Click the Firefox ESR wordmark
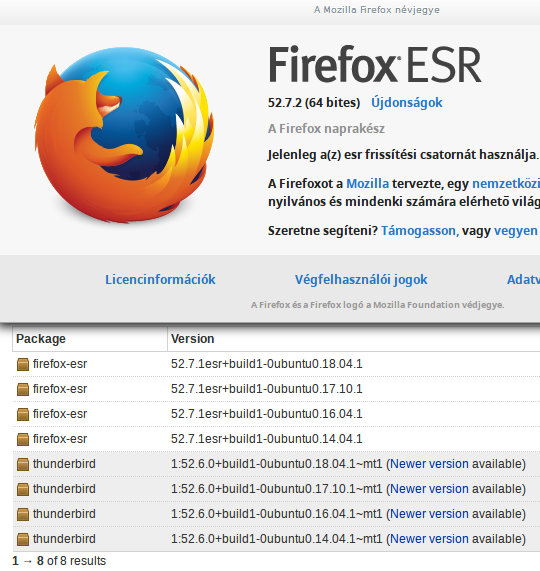The width and height of the screenshot is (540, 571). (375, 65)
